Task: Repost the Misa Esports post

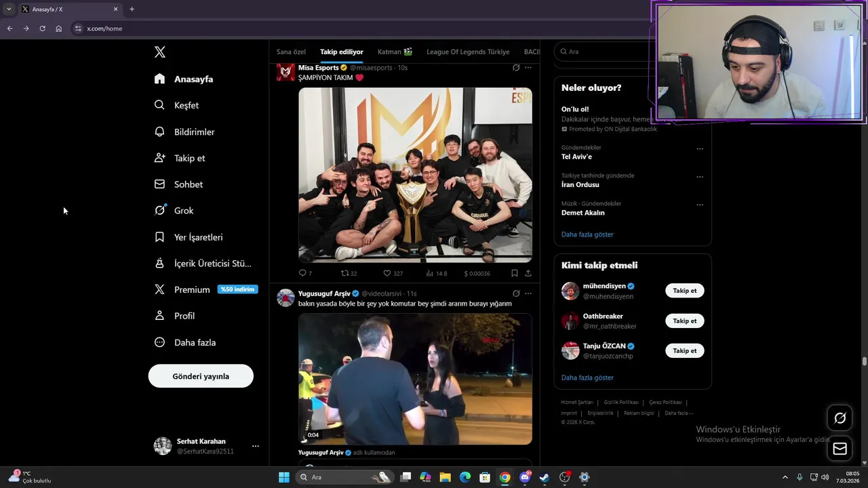Action: point(349,273)
